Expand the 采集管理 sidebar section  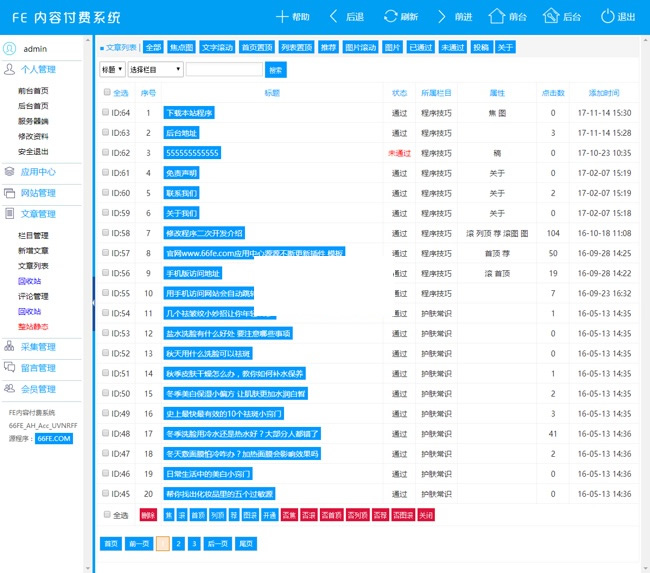click(38, 347)
